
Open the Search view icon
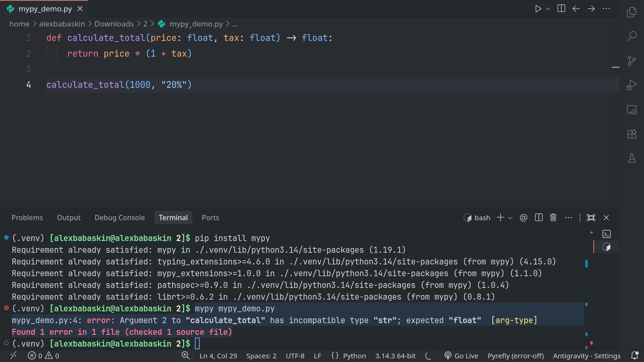click(632, 36)
